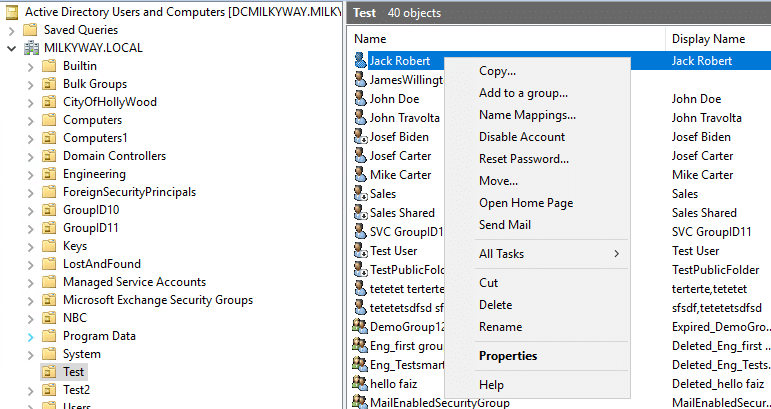Expand the Program Data node

[x=30, y=337]
